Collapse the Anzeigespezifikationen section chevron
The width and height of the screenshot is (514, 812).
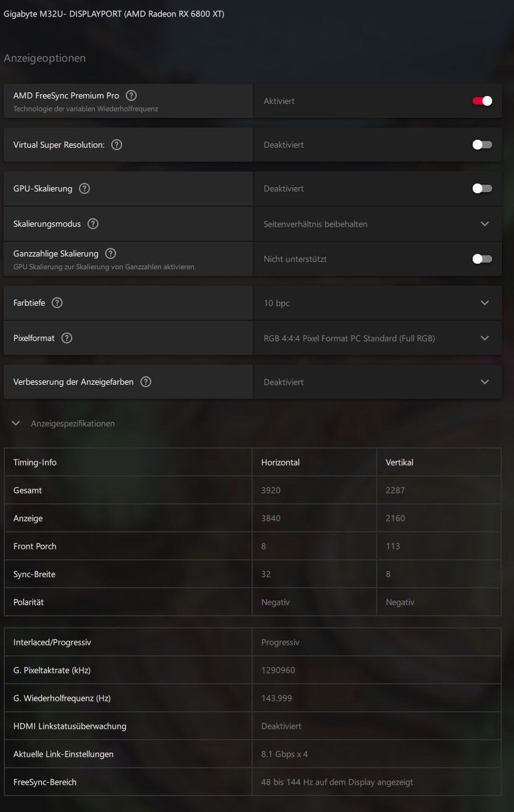(16, 423)
